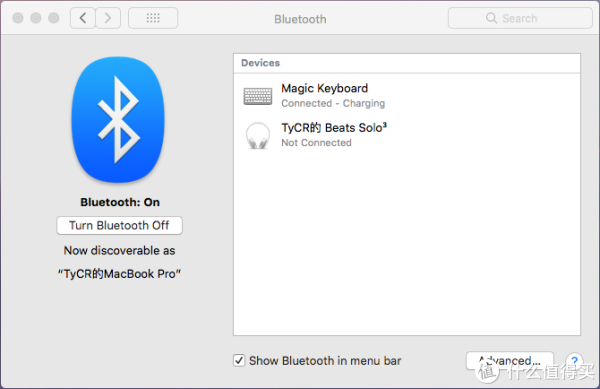This screenshot has height=389, width=600.
Task: Click the Magic Keyboard device icon
Action: click(258, 96)
